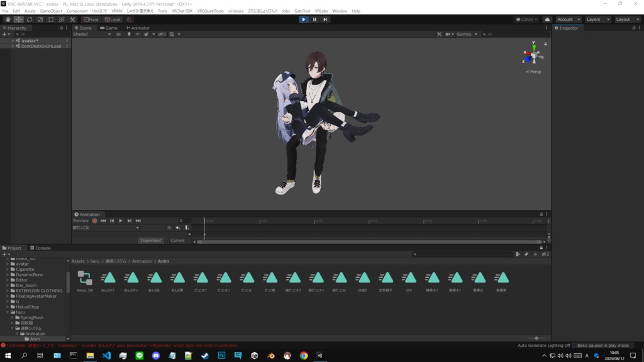This screenshot has height=362, width=644.
Task: Switch to Curves view
Action: tap(177, 240)
